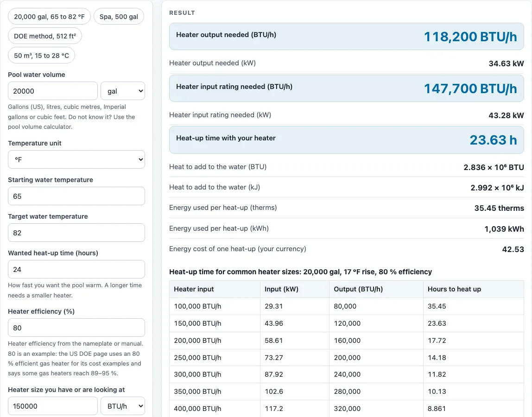Select the 400,000 BTU/h table row label
This screenshot has width=532, height=417.
click(197, 409)
